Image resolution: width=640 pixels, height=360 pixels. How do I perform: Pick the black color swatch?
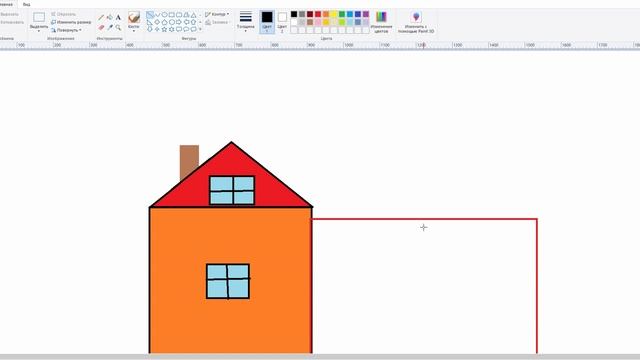point(294,14)
